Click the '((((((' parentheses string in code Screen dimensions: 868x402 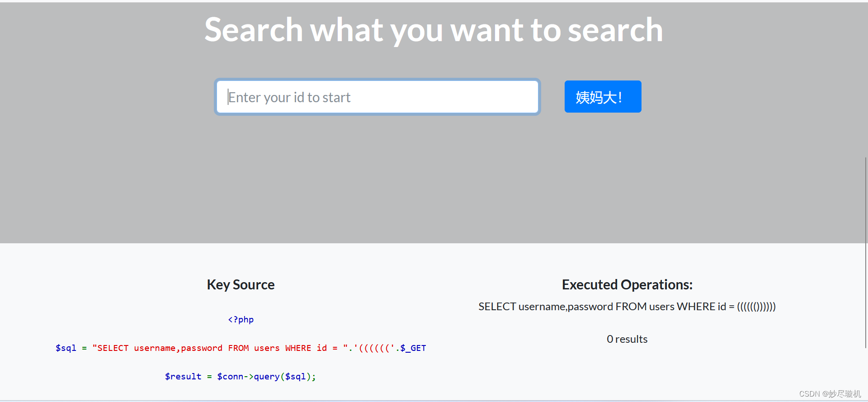[x=374, y=348]
